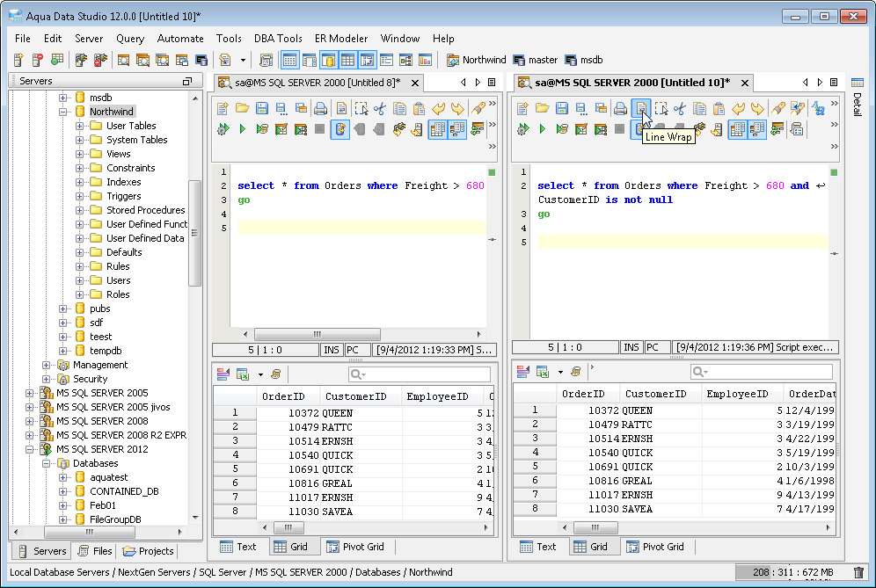The height and width of the screenshot is (588, 876).
Task: Click the search field in Untitled 8 results
Action: point(419,374)
